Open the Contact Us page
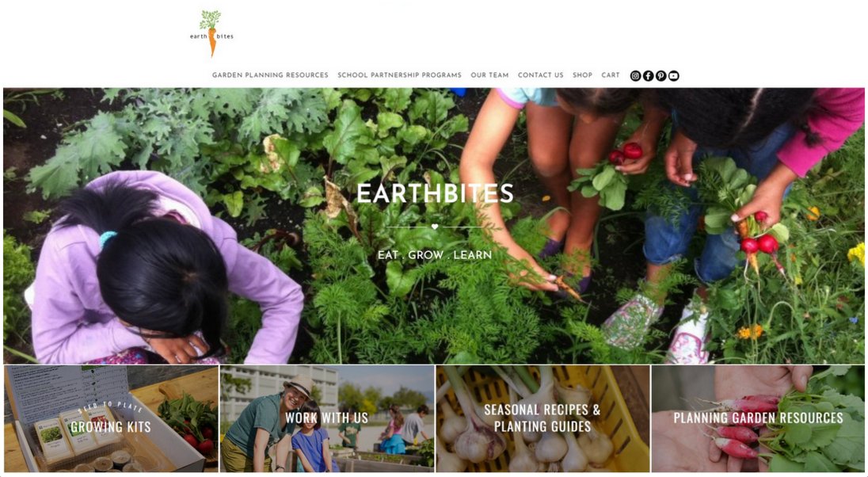 (x=541, y=75)
